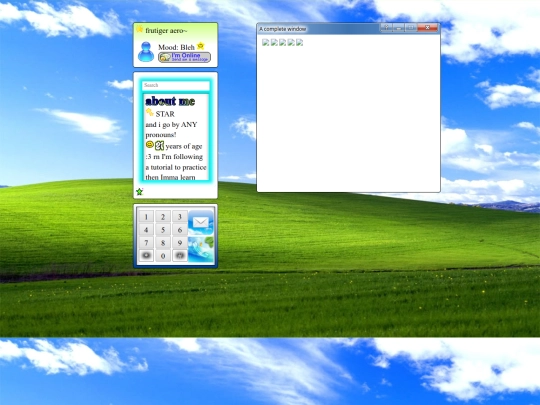Click the 21 age badge icon
Viewport: 540px width, 405px height.
coord(159,146)
